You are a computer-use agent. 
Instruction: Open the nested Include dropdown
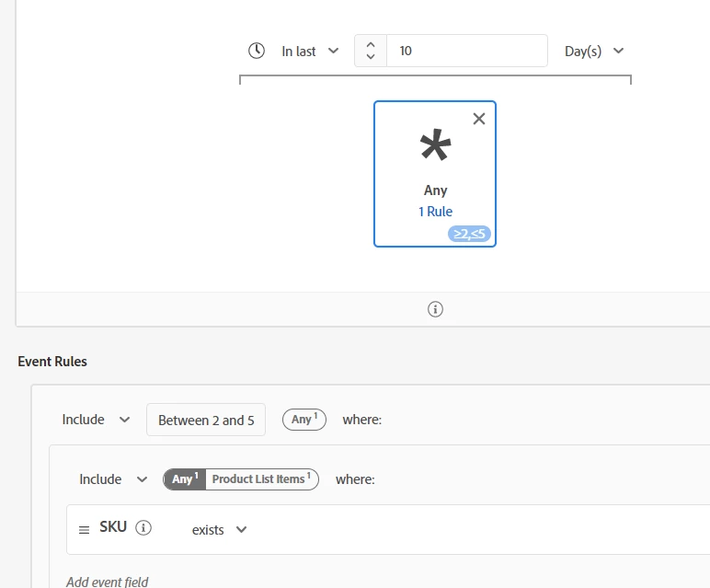click(113, 479)
